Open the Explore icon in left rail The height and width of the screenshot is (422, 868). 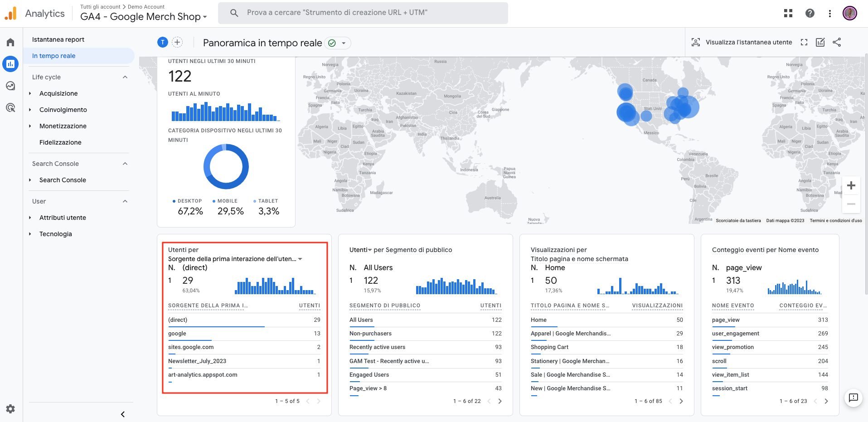pos(10,86)
